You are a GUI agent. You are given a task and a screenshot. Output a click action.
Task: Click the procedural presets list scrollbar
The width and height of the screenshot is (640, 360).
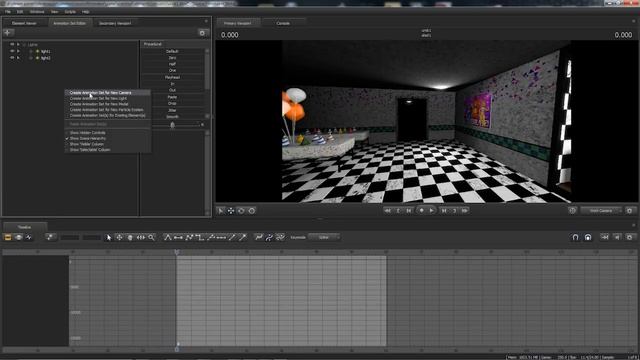click(207, 69)
